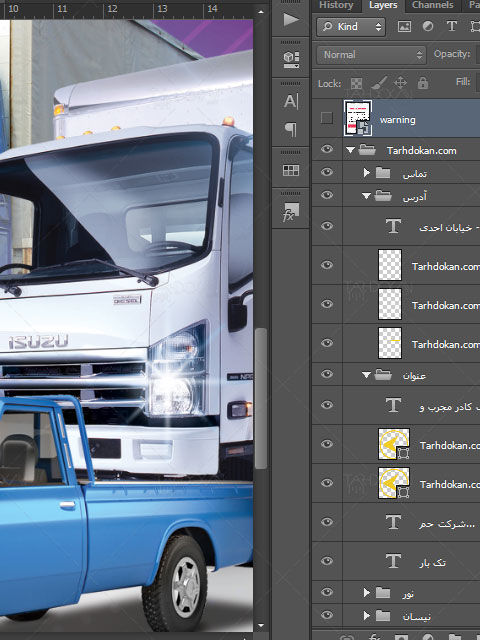480x640 pixels.
Task: Collapse the عنوان group arrow
Action: [x=367, y=375]
